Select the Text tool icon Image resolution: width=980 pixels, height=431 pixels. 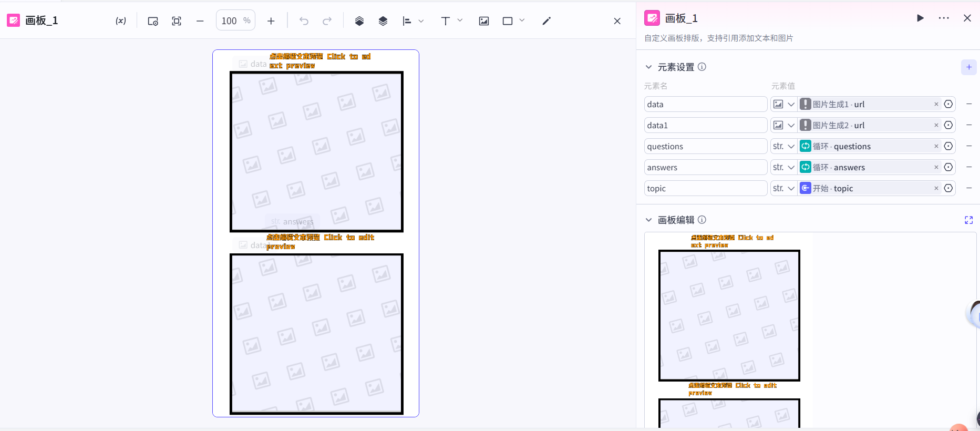tap(446, 21)
